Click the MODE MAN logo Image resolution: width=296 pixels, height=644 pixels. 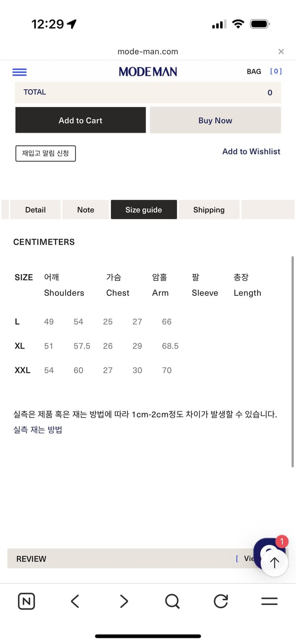[148, 71]
